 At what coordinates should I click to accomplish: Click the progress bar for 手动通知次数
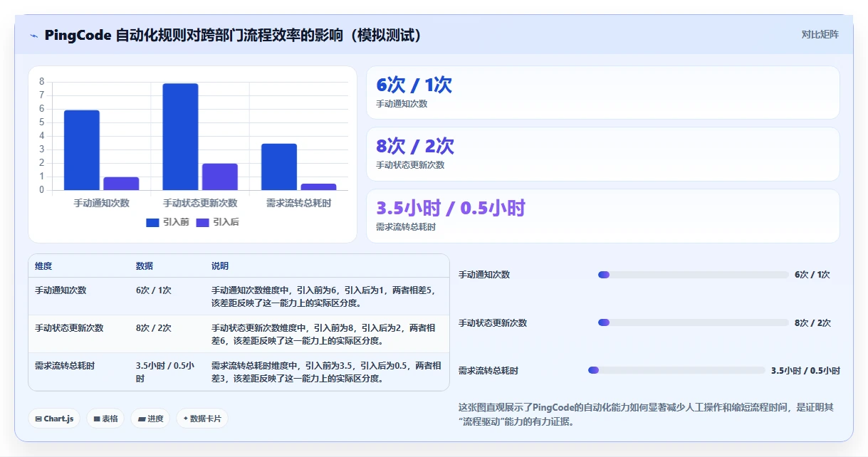pos(694,275)
